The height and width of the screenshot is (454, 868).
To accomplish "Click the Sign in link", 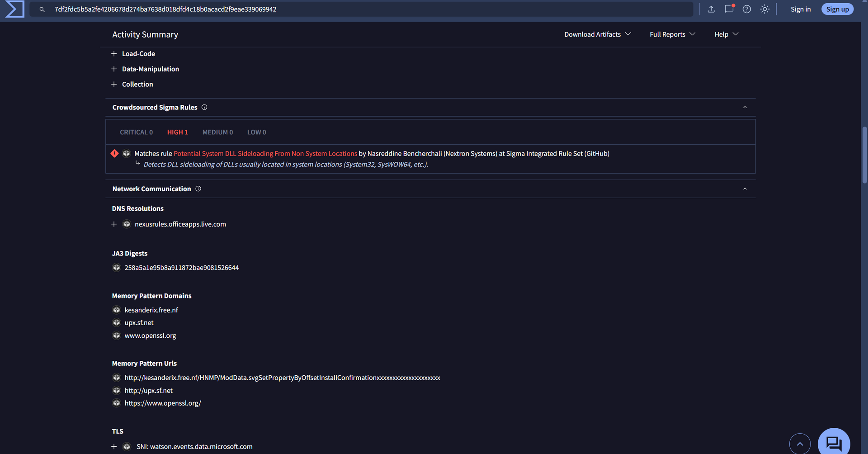I will (801, 9).
